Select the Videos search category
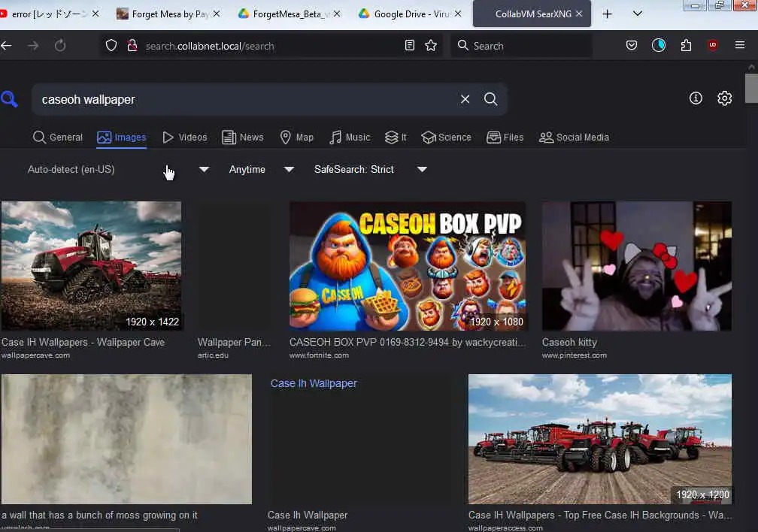The height and width of the screenshot is (532, 758). (185, 138)
